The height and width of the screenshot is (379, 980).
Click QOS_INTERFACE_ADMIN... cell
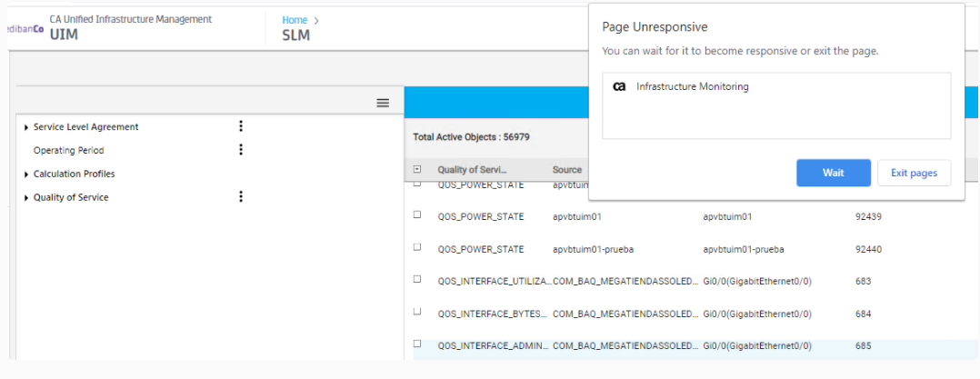494,345
